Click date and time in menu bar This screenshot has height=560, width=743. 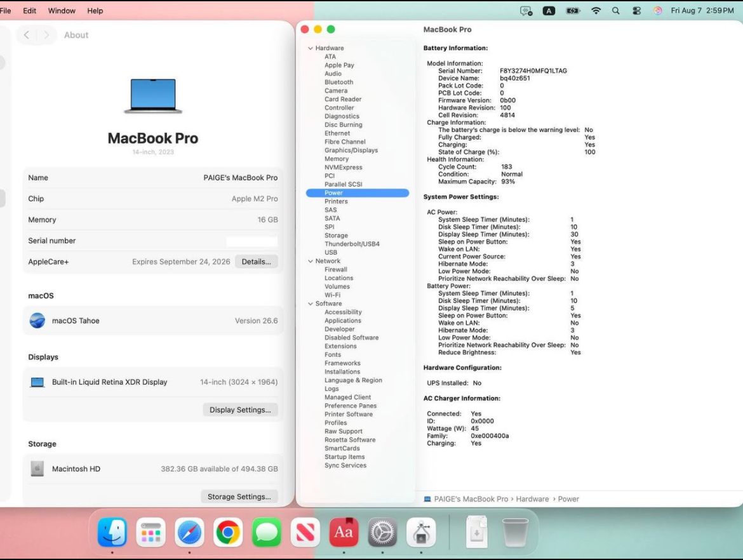point(702,10)
